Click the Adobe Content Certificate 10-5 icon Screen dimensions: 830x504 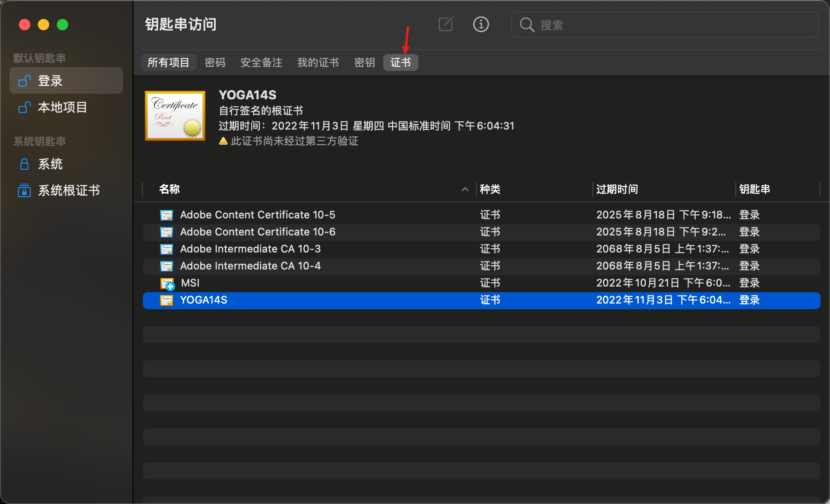pos(167,215)
